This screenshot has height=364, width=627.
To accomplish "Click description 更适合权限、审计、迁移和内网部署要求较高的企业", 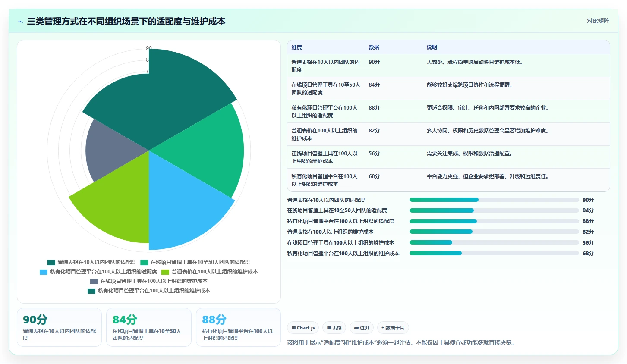I will pos(488,108).
